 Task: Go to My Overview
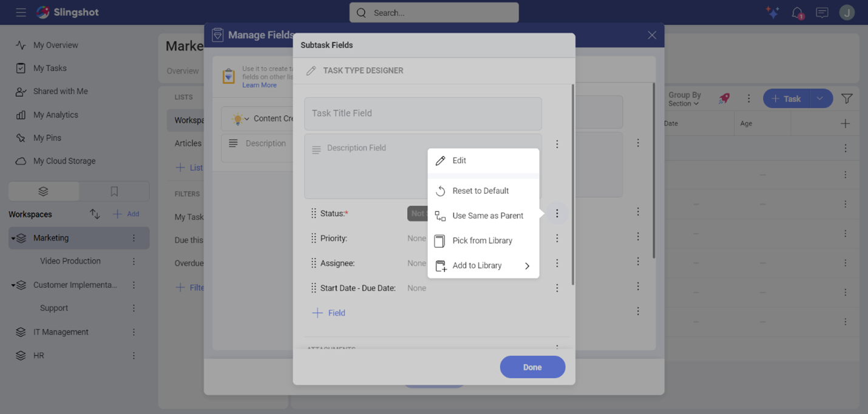[55, 45]
